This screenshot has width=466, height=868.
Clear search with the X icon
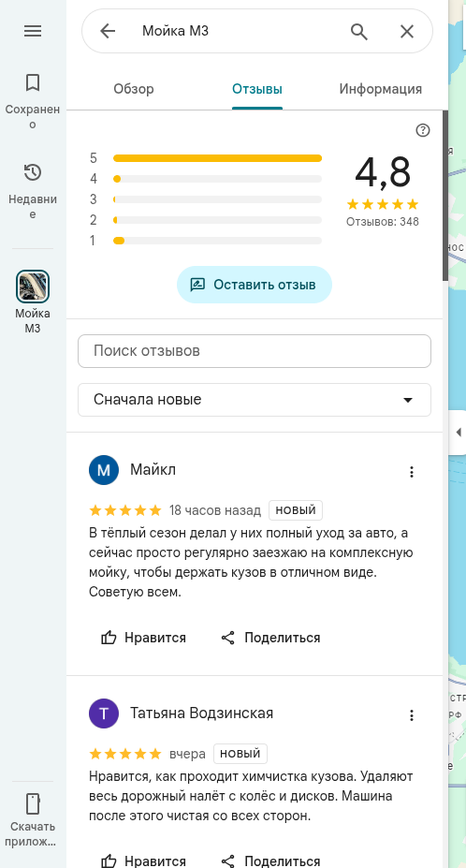pos(407,32)
